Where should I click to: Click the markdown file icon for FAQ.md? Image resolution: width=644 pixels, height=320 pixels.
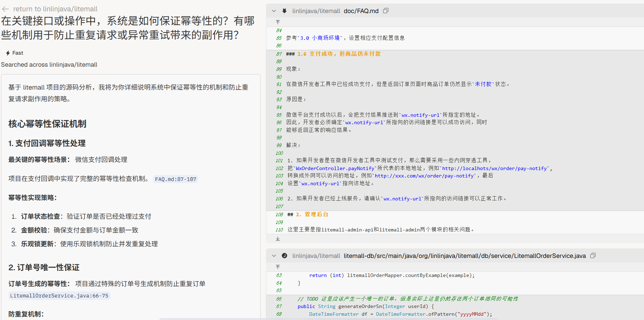(x=284, y=11)
